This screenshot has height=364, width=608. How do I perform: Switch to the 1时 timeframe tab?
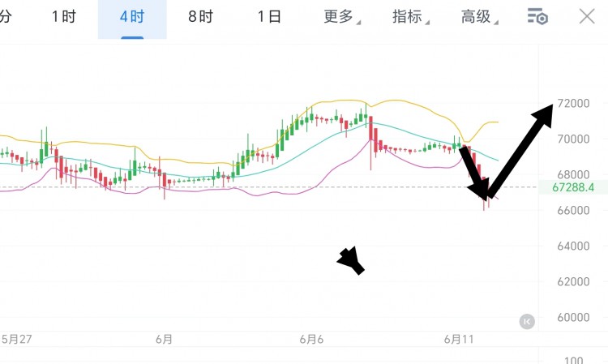coord(63,17)
